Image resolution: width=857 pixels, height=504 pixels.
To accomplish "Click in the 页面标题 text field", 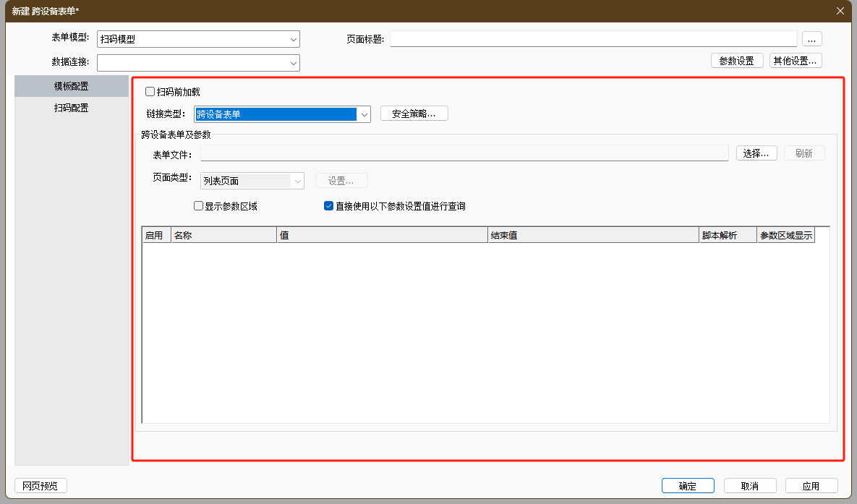I will pos(593,39).
